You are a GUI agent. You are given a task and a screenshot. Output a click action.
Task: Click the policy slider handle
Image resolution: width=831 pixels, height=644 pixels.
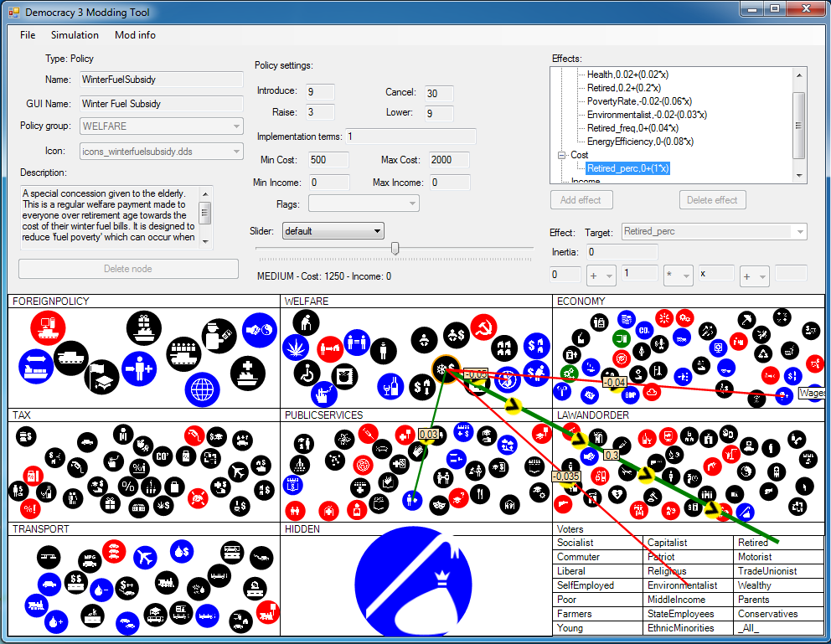coord(395,248)
